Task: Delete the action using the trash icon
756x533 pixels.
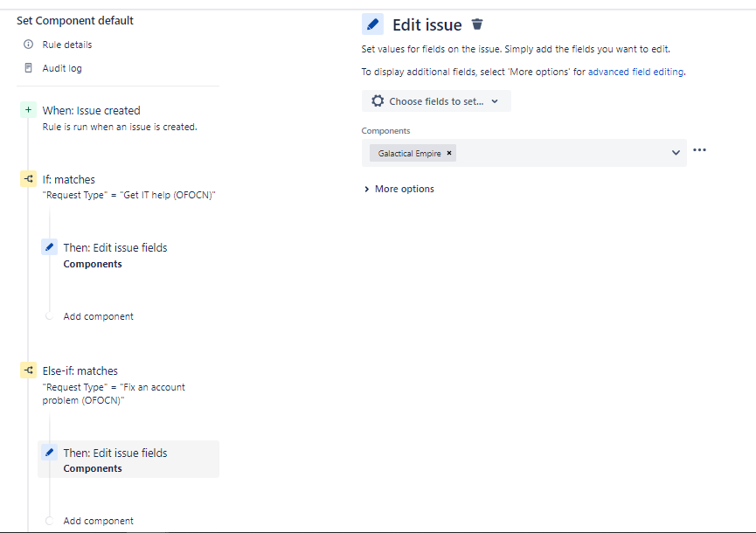Action: (x=477, y=24)
